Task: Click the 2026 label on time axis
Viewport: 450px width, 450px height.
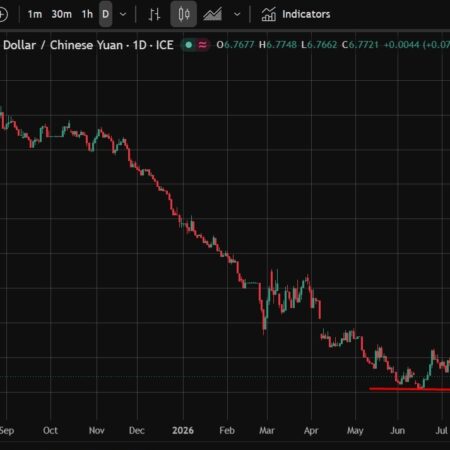Action: tap(183, 430)
